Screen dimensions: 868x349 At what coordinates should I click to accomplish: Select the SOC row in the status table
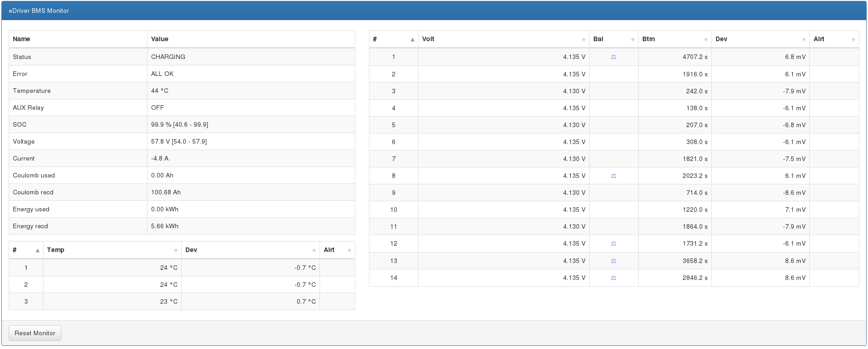pos(182,125)
